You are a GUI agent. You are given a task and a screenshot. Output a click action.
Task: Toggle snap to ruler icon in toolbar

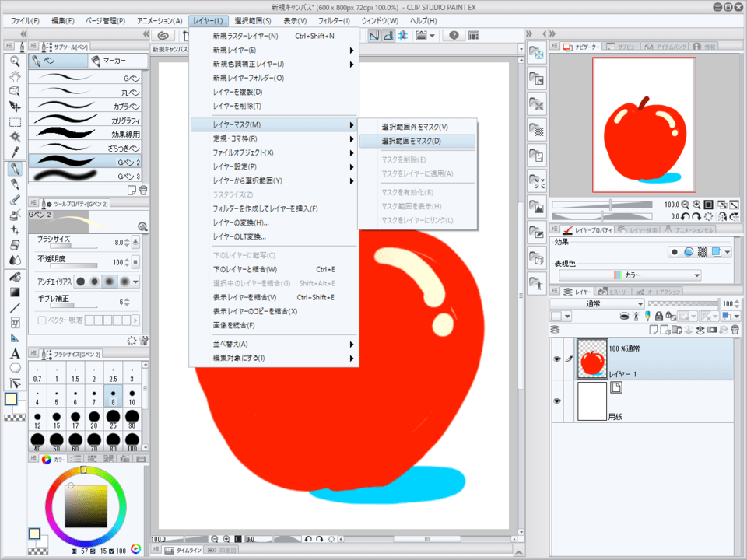[374, 36]
